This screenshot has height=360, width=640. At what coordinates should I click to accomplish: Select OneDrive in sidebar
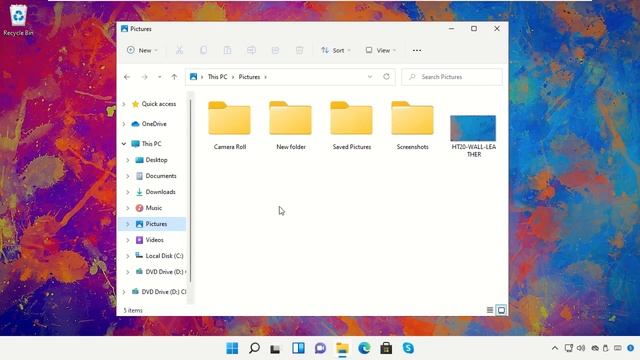pyautogui.click(x=154, y=124)
